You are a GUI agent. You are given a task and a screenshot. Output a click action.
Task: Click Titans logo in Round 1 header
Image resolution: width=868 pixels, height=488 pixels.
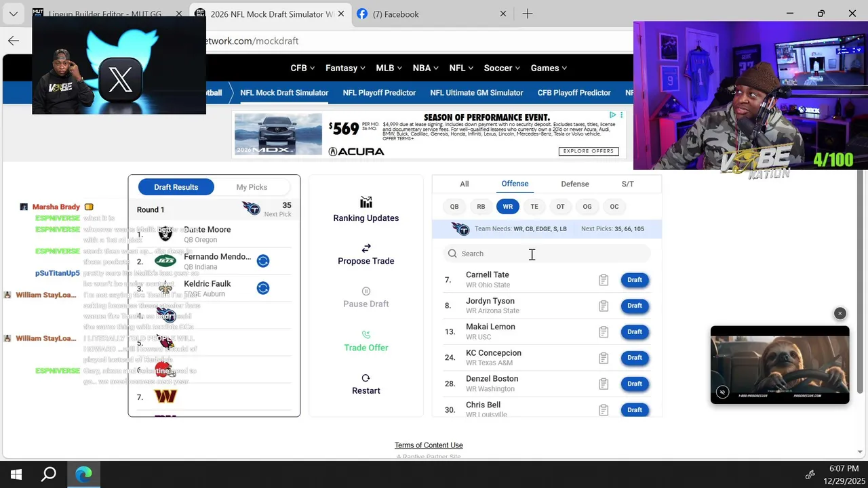pos(251,209)
